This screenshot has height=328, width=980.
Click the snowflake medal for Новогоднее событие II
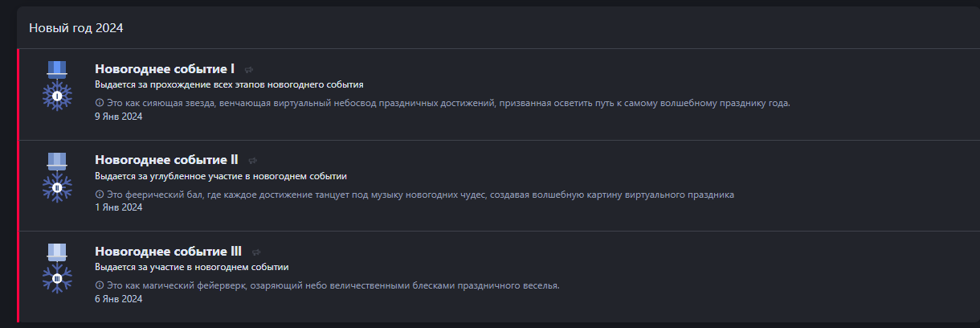[x=57, y=178]
